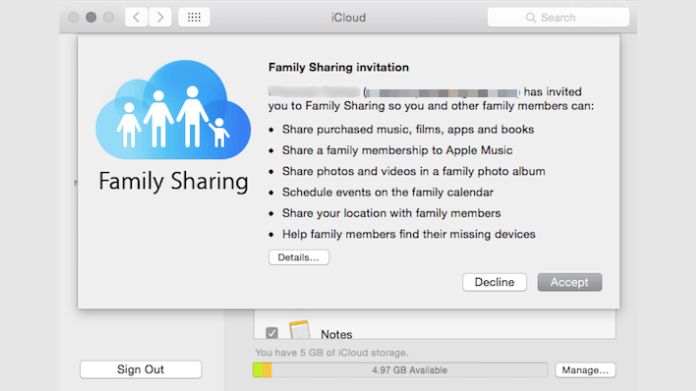Click the large 'Family Sharing' caption
The height and width of the screenshot is (391, 696).
point(173,181)
